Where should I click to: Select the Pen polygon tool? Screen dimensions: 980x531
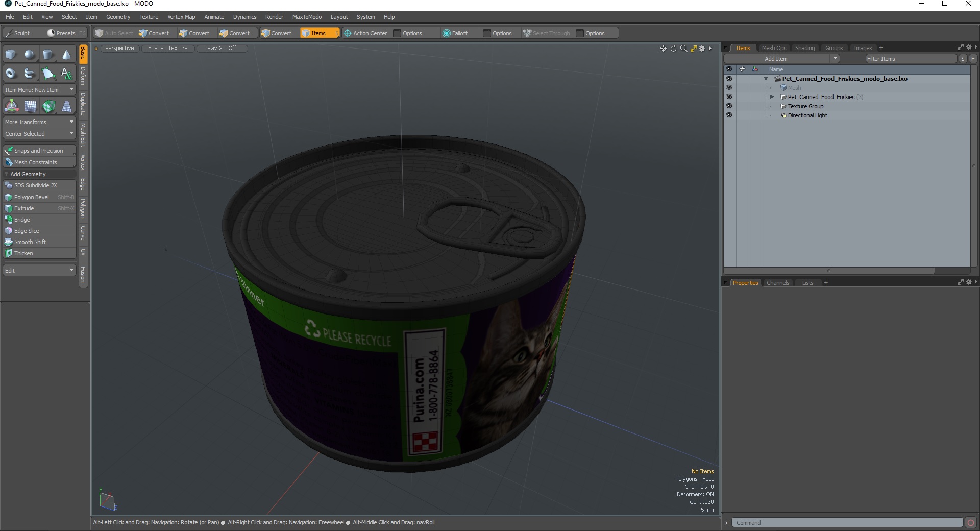pyautogui.click(x=48, y=74)
